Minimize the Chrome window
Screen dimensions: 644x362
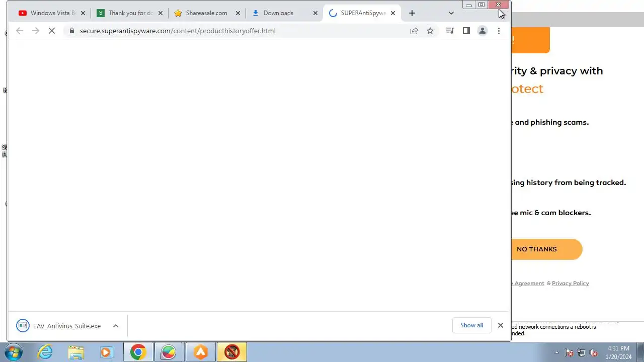pyautogui.click(x=469, y=5)
